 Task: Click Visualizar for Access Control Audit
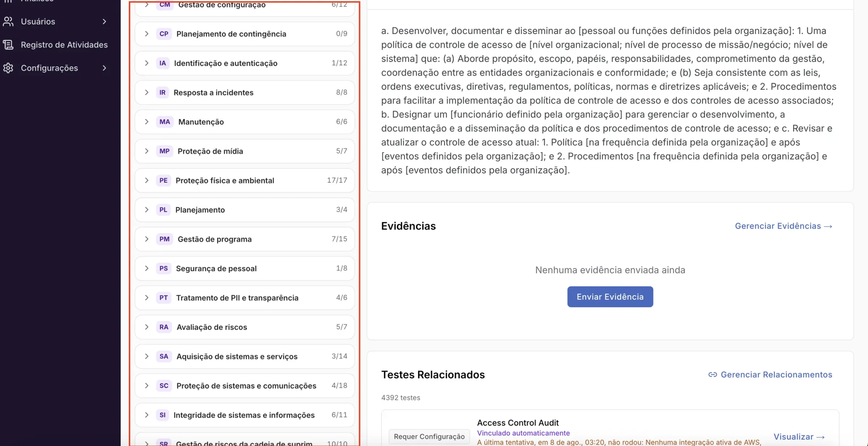799,437
